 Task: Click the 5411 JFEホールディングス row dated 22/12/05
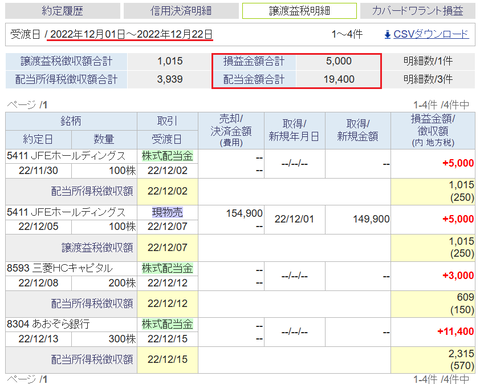click(x=240, y=219)
